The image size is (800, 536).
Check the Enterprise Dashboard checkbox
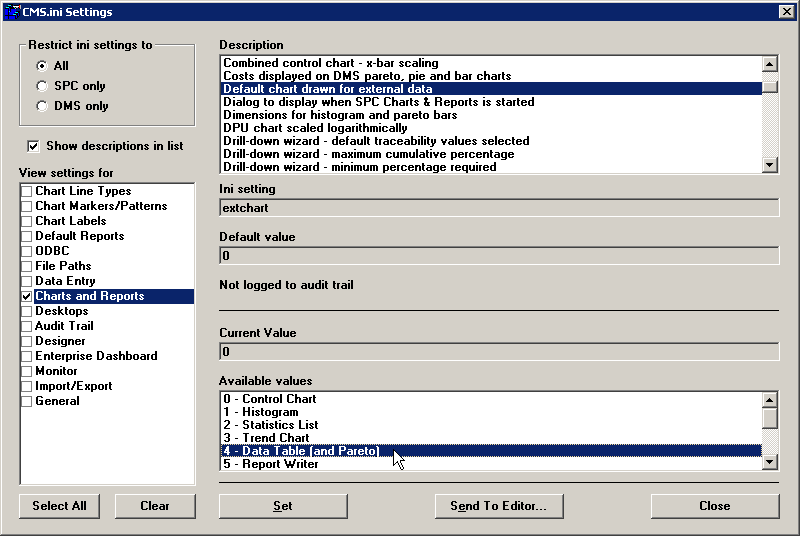(27, 356)
